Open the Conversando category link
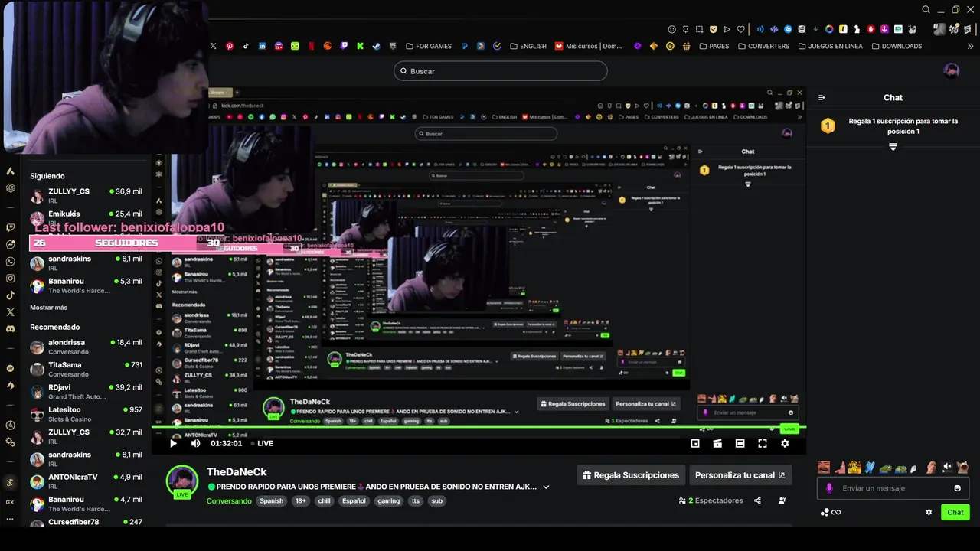980x551 pixels. pos(229,501)
